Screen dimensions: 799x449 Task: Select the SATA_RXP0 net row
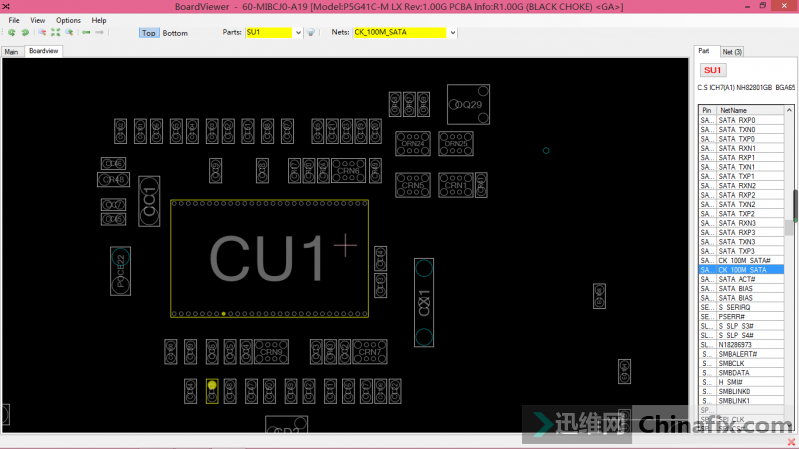(741, 120)
